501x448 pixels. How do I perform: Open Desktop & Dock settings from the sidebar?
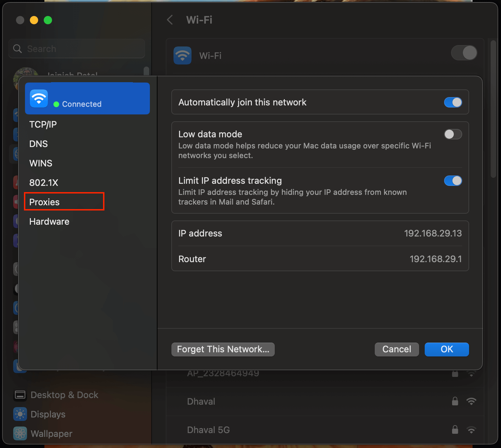(x=64, y=395)
